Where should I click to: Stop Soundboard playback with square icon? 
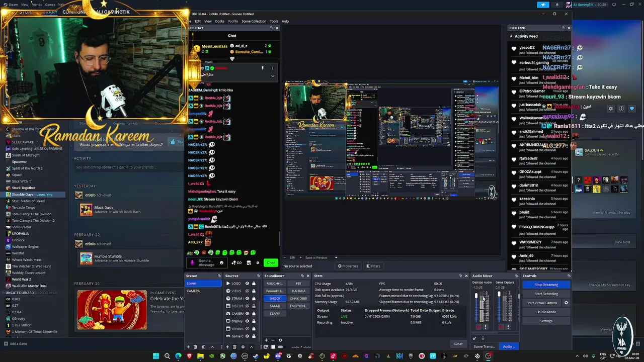pyautogui.click(x=273, y=347)
